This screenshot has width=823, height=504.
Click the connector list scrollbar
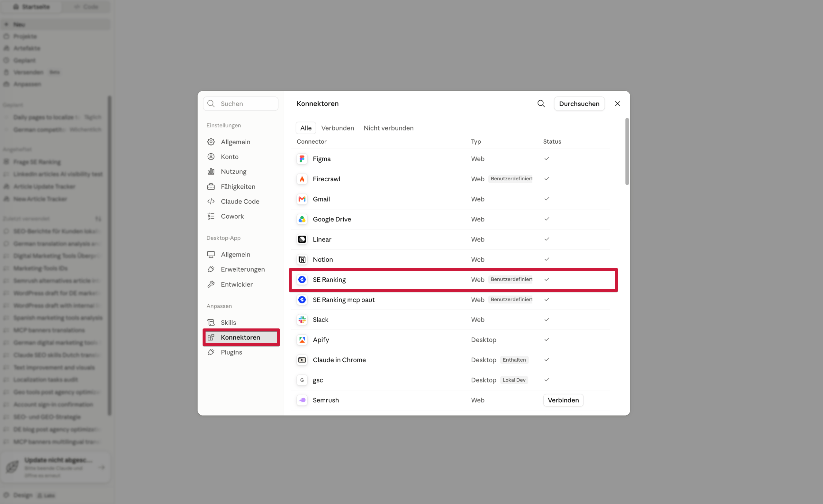pos(627,151)
